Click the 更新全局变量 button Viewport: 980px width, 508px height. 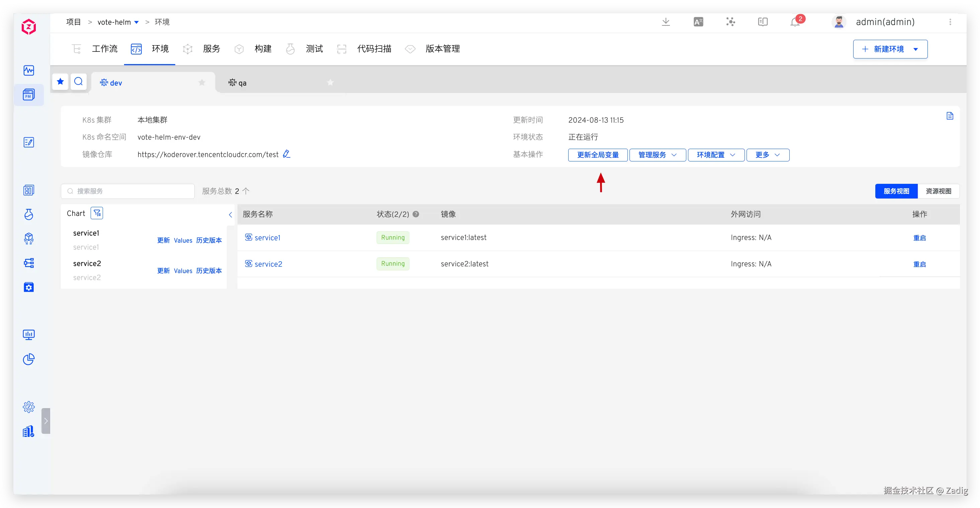(x=598, y=155)
